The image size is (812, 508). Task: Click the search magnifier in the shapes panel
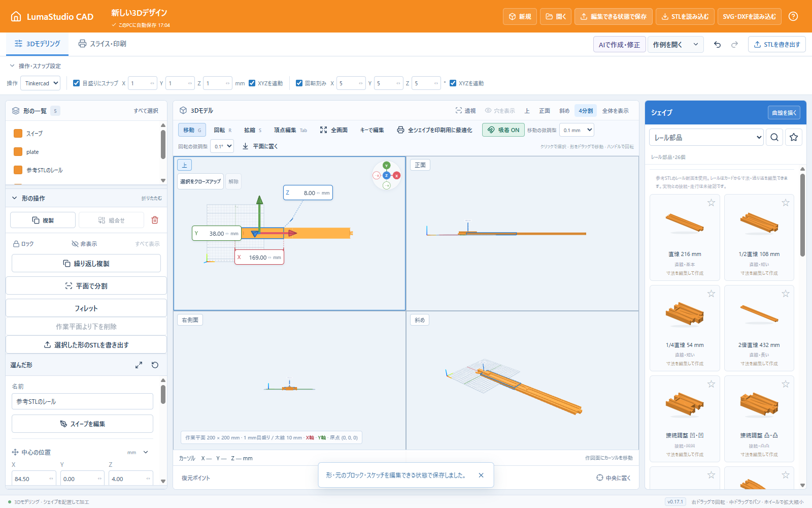774,137
